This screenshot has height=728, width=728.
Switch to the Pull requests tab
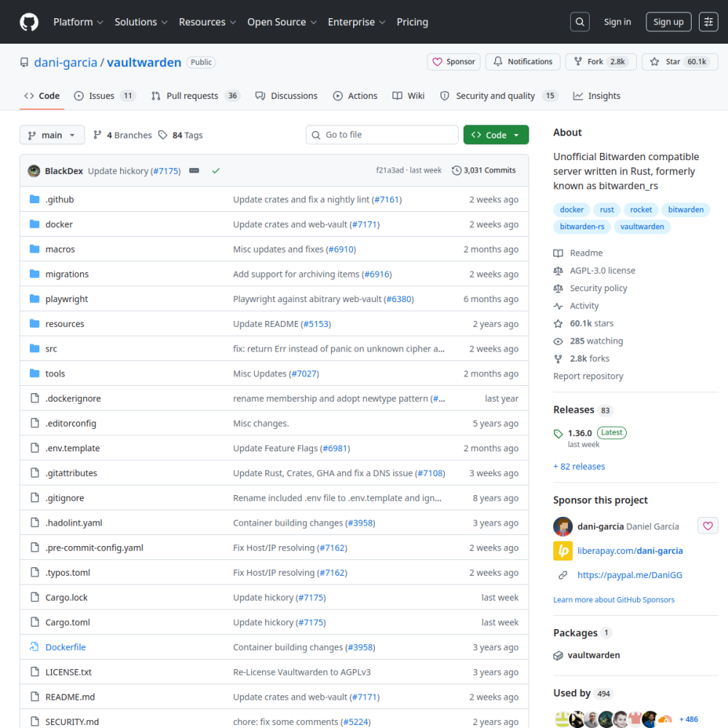coord(195,95)
